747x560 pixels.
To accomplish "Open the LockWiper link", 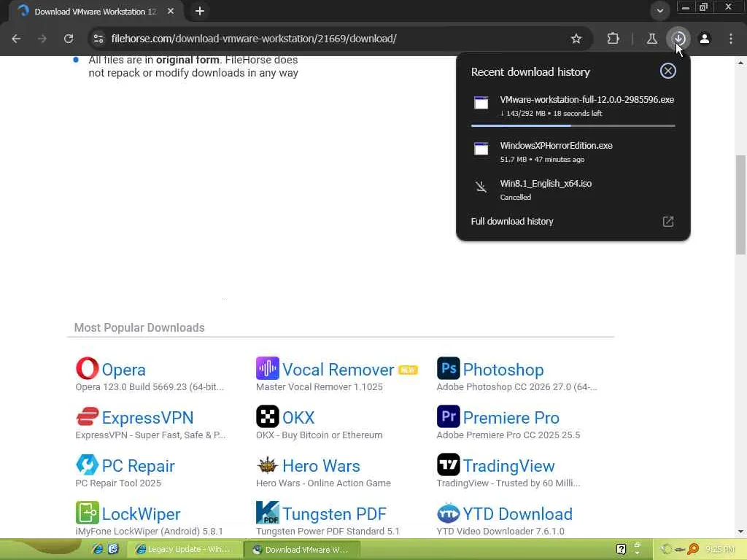I will point(141,514).
